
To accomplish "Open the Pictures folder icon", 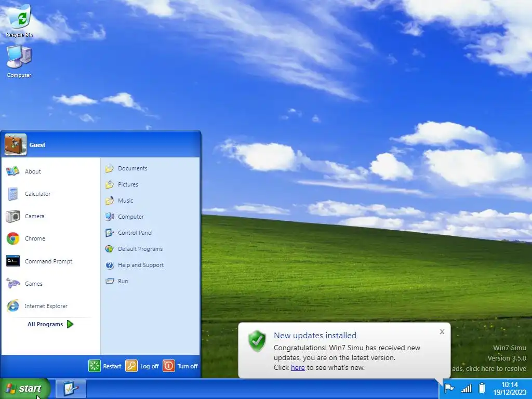I will (109, 184).
